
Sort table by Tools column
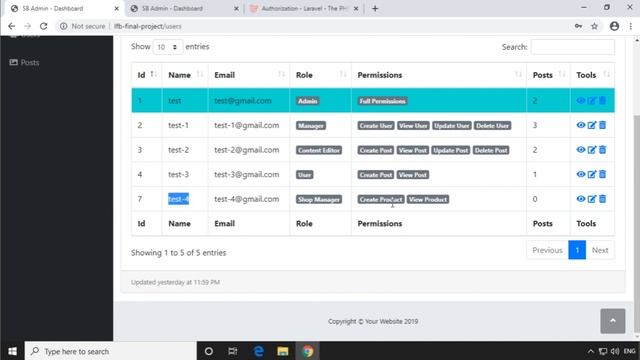(592, 75)
